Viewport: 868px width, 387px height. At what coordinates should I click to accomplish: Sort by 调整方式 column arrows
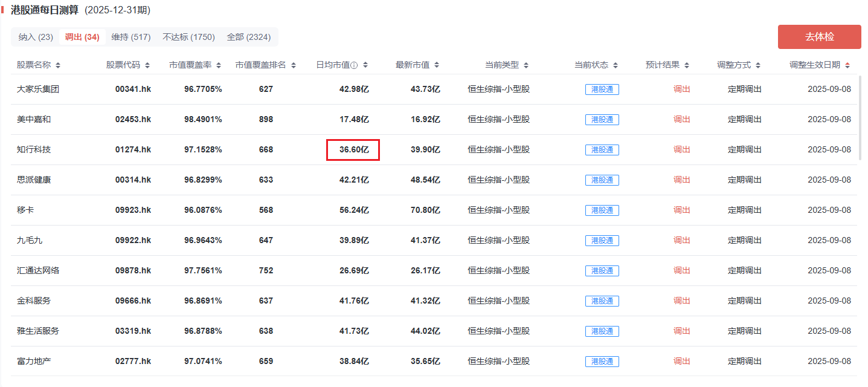pos(757,65)
